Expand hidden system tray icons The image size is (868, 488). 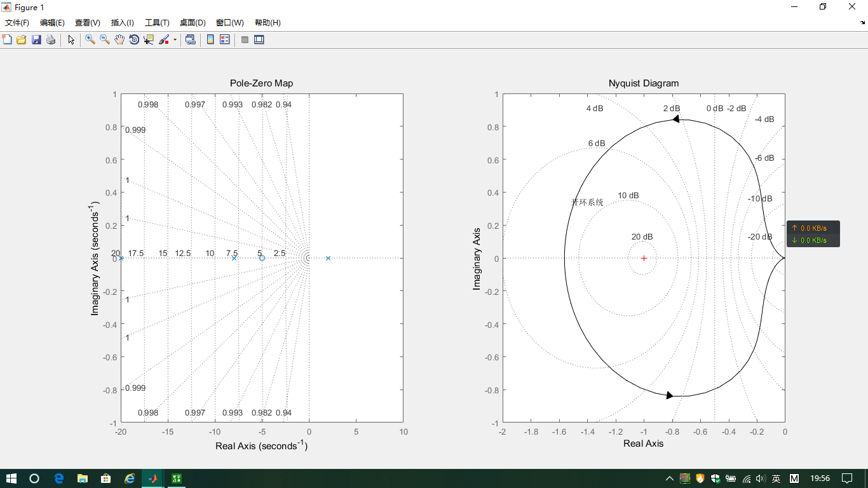[670, 478]
